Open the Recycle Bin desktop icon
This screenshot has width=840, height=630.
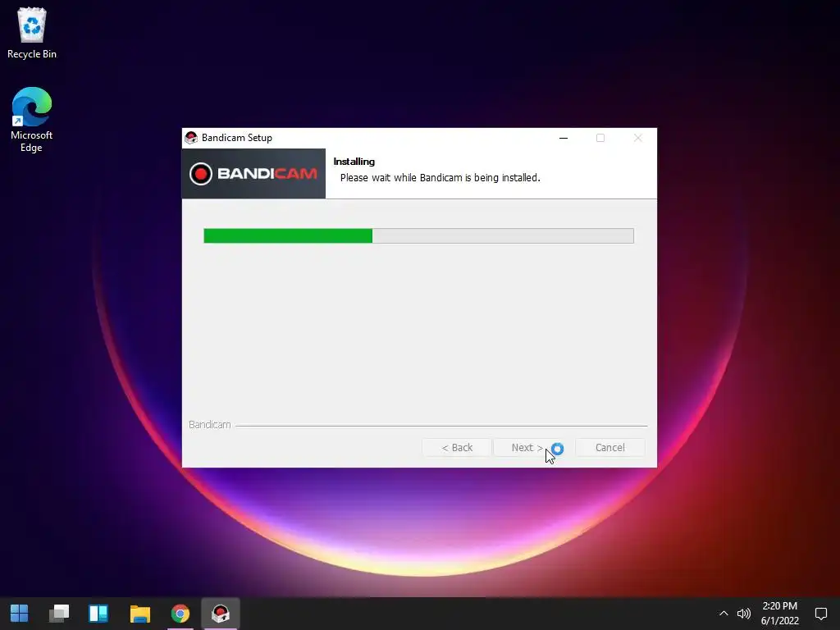tap(32, 32)
